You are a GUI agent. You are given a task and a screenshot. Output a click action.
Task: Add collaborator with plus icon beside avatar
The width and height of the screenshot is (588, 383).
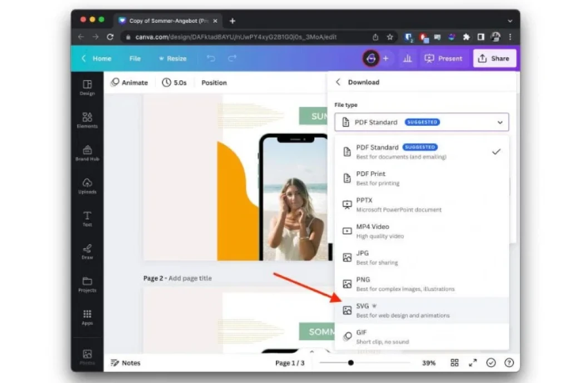click(x=386, y=58)
